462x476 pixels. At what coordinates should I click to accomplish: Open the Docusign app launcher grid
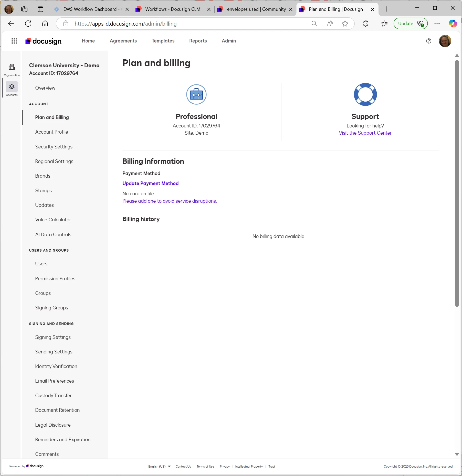click(14, 41)
